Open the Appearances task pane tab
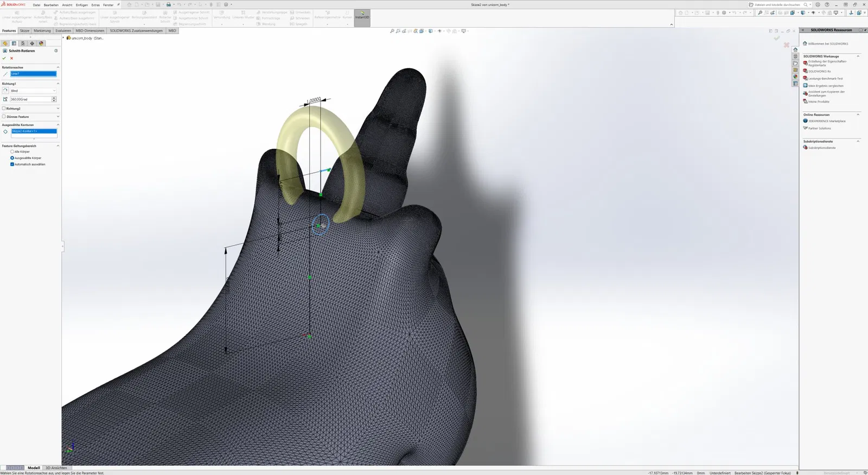Image resolution: width=868 pixels, height=475 pixels. tap(795, 77)
